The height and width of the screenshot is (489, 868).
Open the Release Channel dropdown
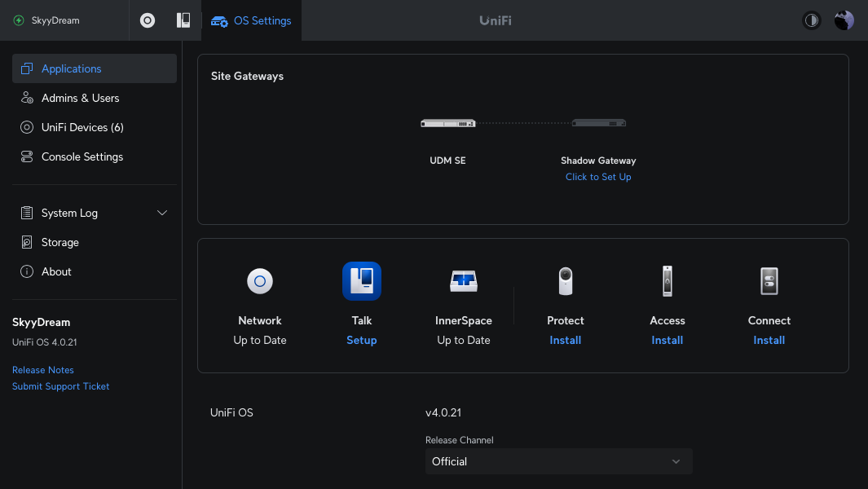(x=558, y=461)
